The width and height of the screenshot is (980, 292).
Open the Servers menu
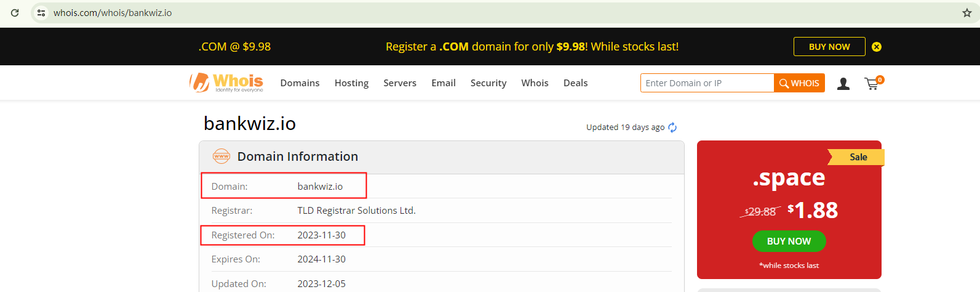[400, 83]
